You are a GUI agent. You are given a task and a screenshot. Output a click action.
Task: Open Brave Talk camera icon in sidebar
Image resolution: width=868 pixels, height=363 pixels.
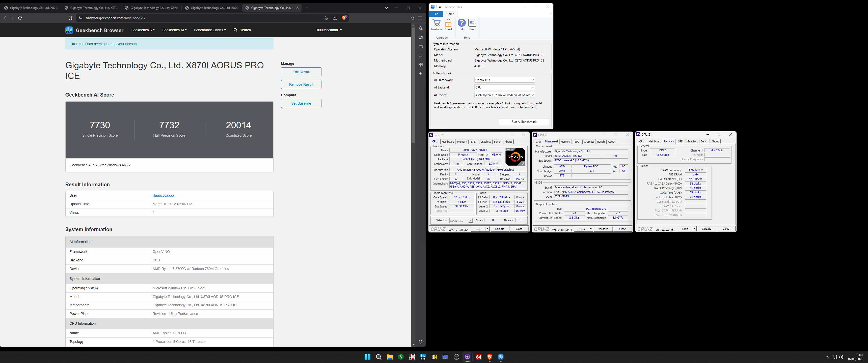pyautogui.click(x=421, y=37)
